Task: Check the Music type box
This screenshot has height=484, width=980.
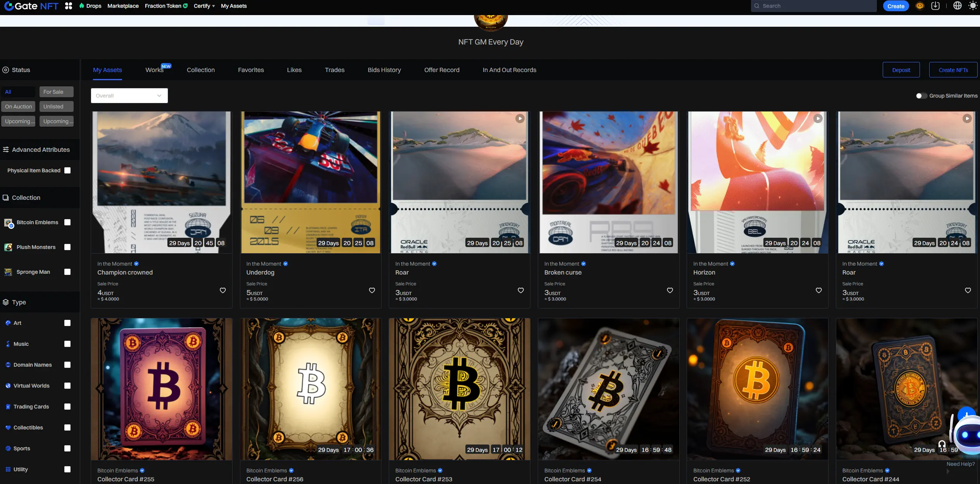Action: click(x=67, y=344)
